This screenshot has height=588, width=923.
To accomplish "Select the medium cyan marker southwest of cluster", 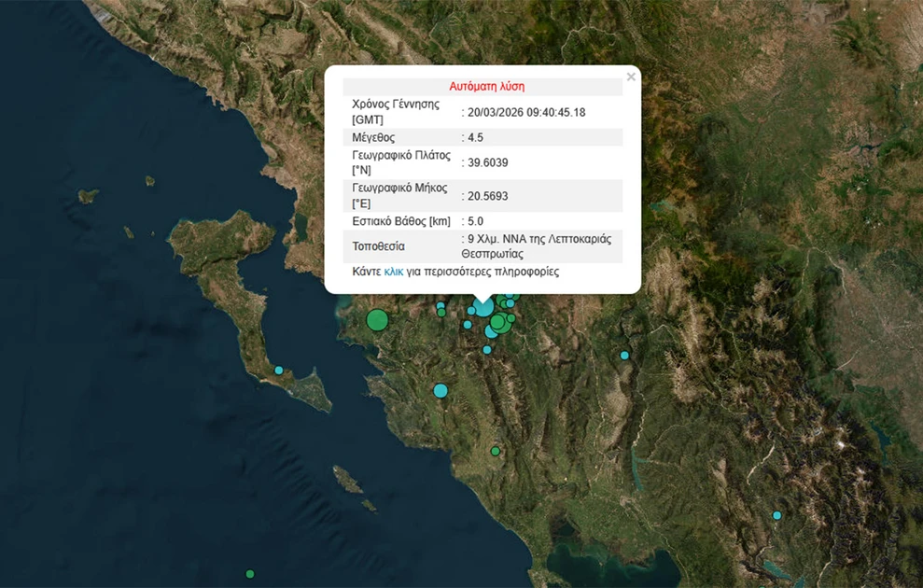I will (441, 390).
